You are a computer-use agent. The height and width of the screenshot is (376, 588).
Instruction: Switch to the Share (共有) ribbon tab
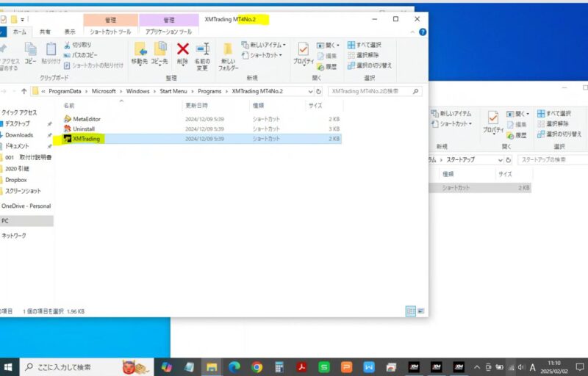[x=45, y=32]
